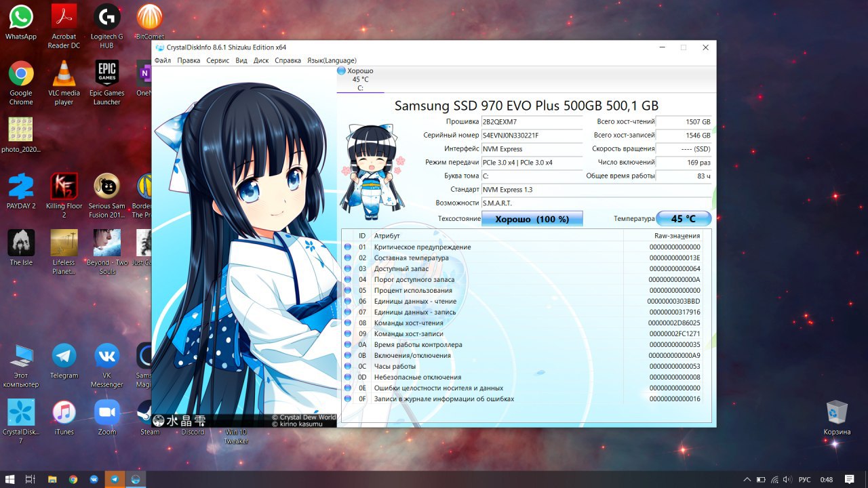Image resolution: width=868 pixels, height=488 pixels.
Task: Open VK Messenger taskbar icon
Action: click(94, 479)
